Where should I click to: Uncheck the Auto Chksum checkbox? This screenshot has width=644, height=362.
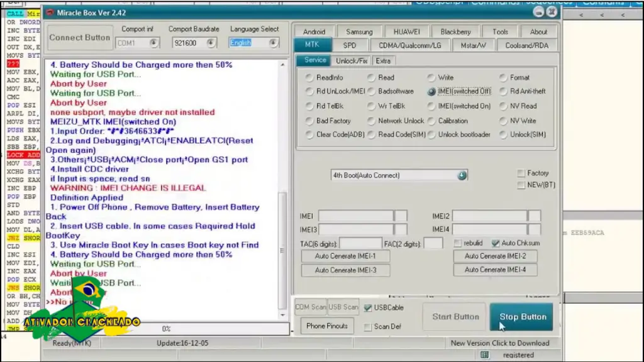[496, 243]
